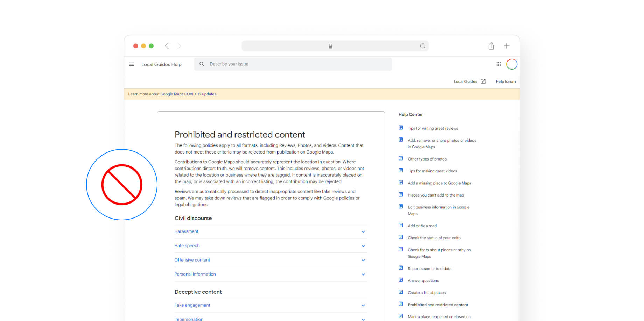The image size is (644, 321).
Task: Open the Fake engagement policy link
Action: [x=192, y=305]
